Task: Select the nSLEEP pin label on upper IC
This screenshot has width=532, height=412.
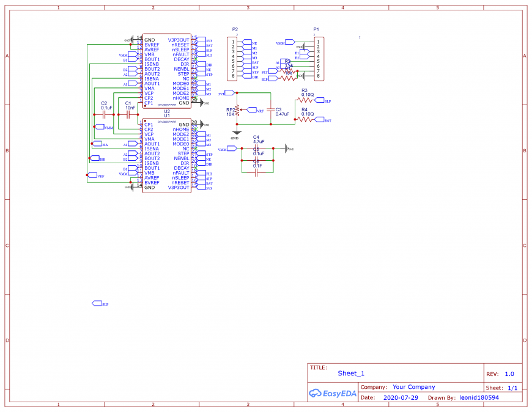Action: pos(180,50)
